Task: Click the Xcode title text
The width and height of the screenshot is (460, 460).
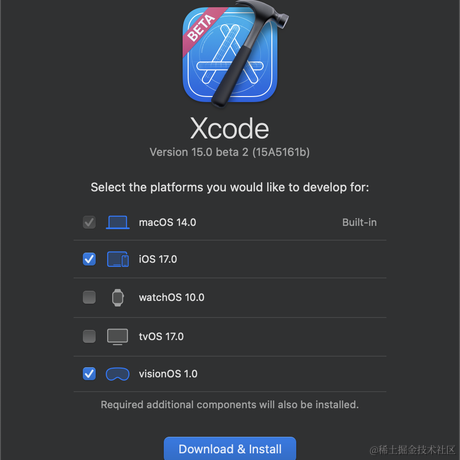Action: [230, 128]
